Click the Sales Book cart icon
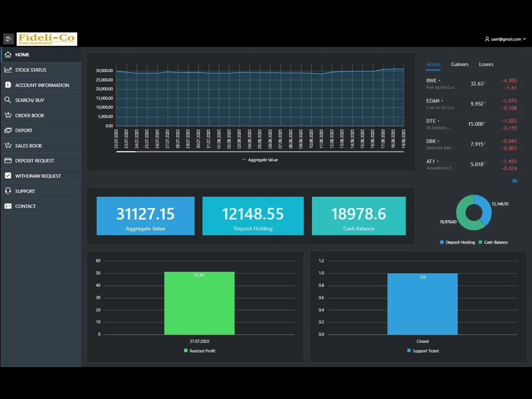The height and width of the screenshot is (399, 532). tap(8, 146)
